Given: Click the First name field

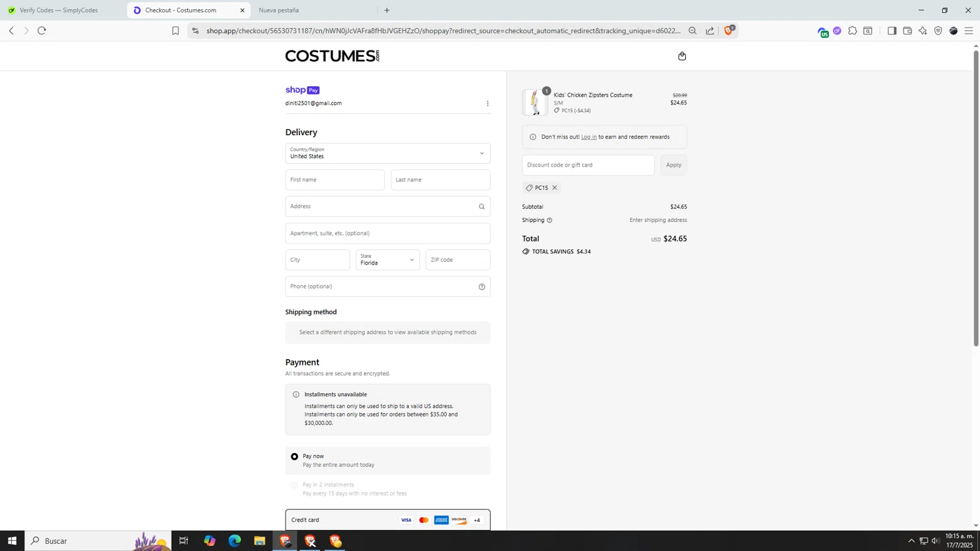Looking at the screenshot, I should (x=335, y=180).
